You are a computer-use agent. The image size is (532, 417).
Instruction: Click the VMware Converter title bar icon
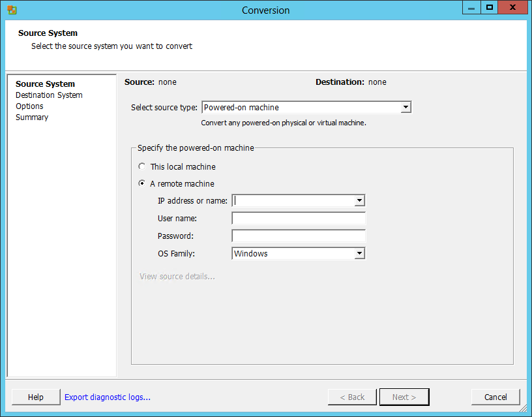(x=12, y=10)
